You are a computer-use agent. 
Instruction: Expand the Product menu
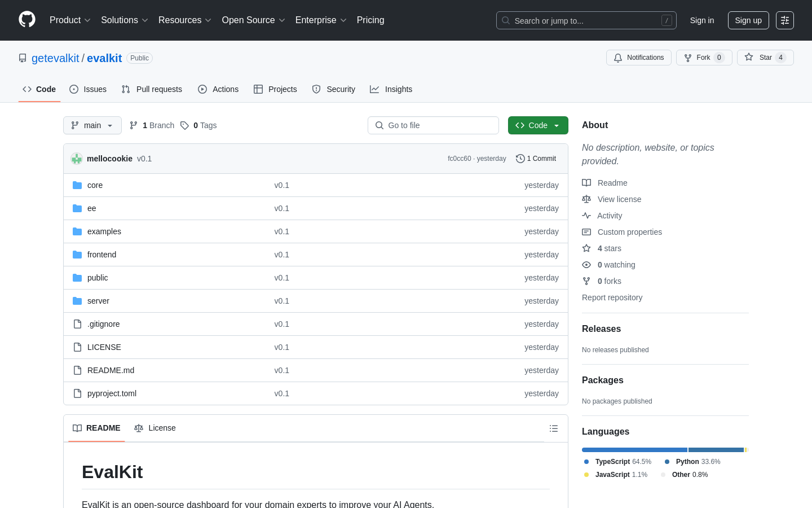click(70, 20)
